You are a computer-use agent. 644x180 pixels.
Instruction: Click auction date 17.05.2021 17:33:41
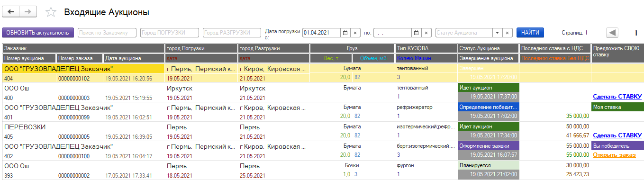pos(128,175)
